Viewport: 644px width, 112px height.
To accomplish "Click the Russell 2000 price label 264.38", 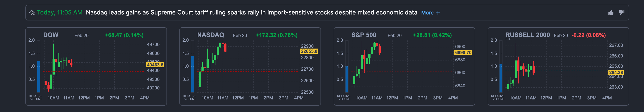I will pyautogui.click(x=616, y=72).
